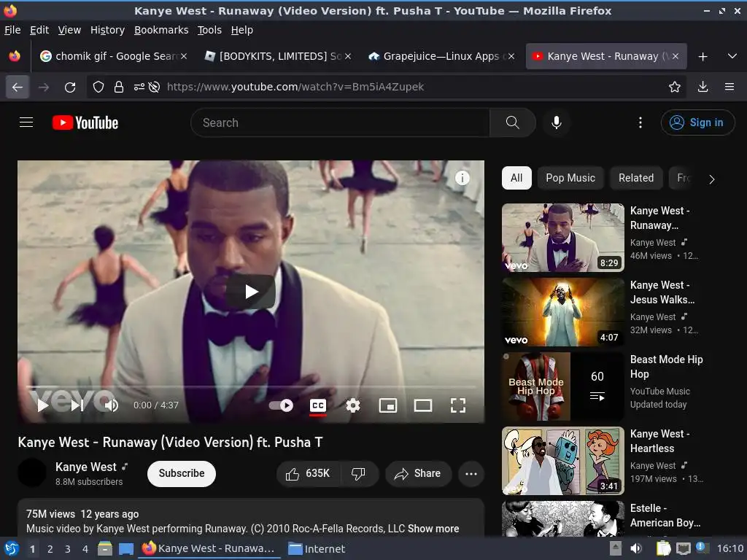The height and width of the screenshot is (560, 747).
Task: Open volume control in system tray
Action: coord(636,549)
